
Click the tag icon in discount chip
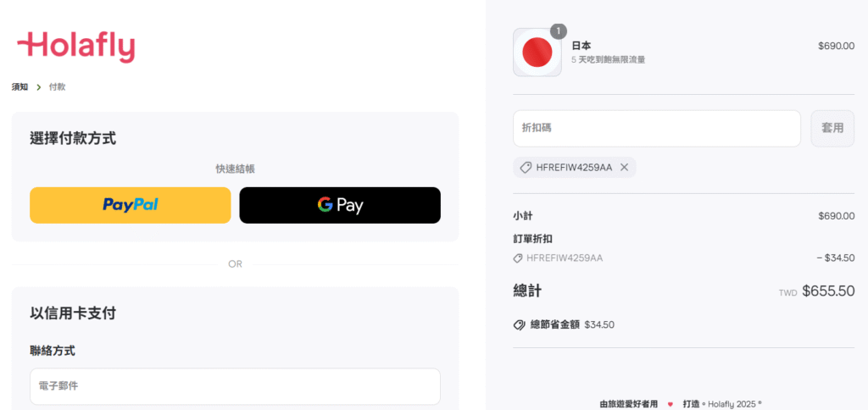tap(526, 167)
